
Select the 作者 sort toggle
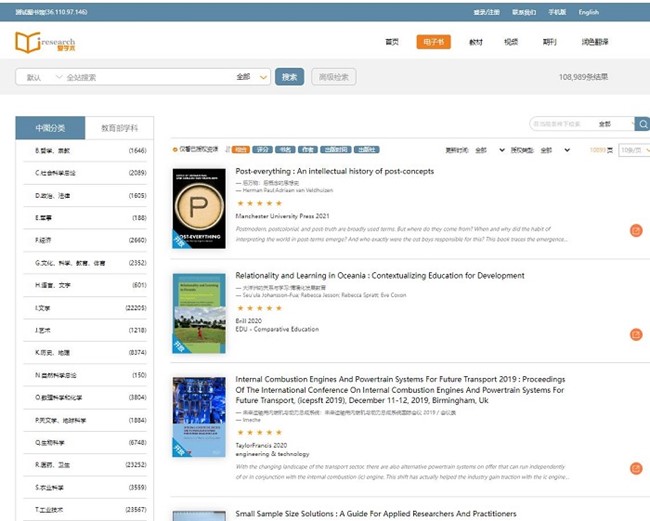point(307,150)
